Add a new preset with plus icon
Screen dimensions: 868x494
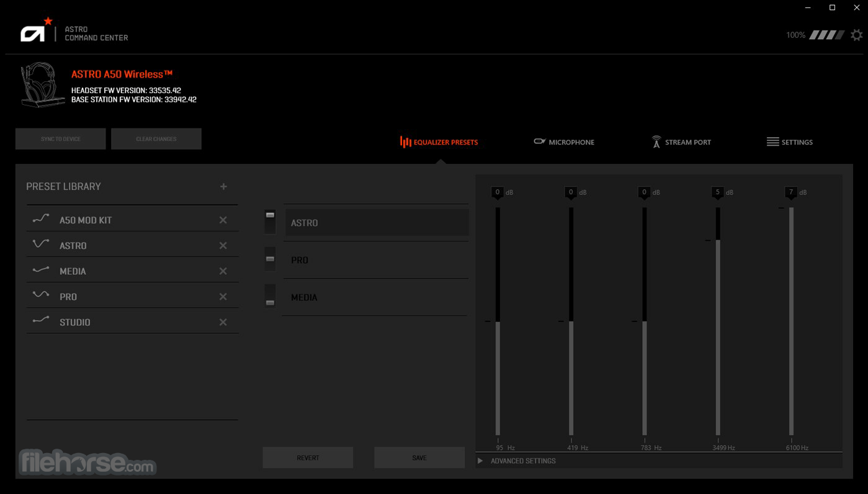223,186
